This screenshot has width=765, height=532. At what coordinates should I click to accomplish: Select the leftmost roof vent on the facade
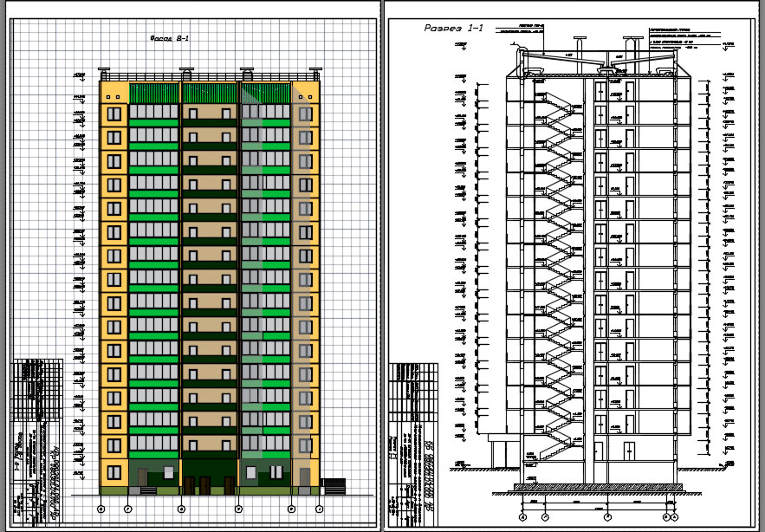coord(104,74)
